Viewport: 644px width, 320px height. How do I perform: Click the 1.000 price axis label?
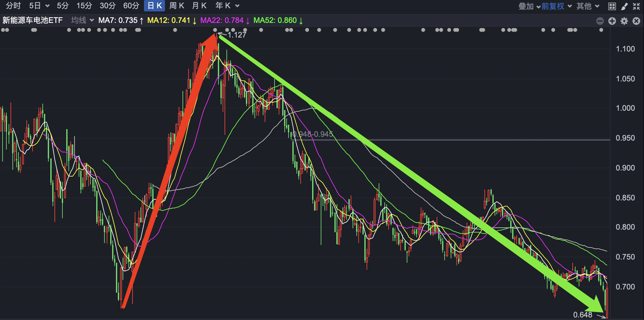tap(625, 108)
